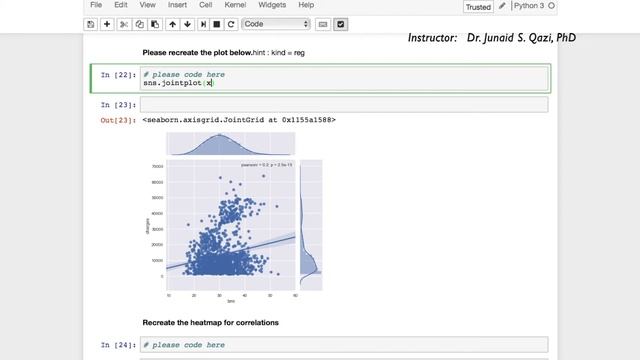Screen dimensions: 640x360
Task: Open the File menu
Action: coord(96,5)
